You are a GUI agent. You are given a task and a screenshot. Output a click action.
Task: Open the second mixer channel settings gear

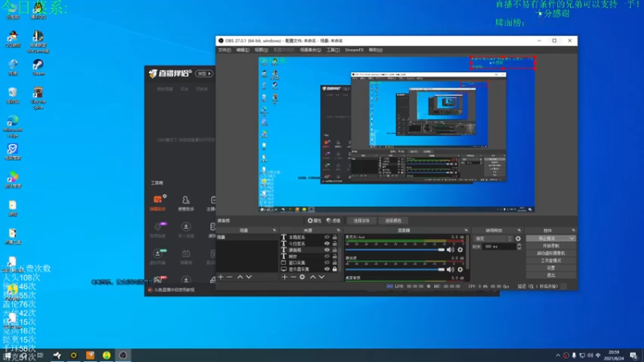460,269
